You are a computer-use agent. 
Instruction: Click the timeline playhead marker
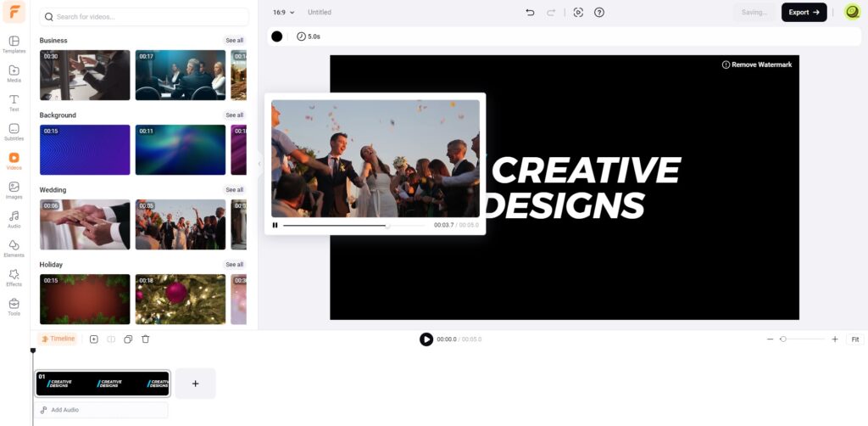[33, 350]
